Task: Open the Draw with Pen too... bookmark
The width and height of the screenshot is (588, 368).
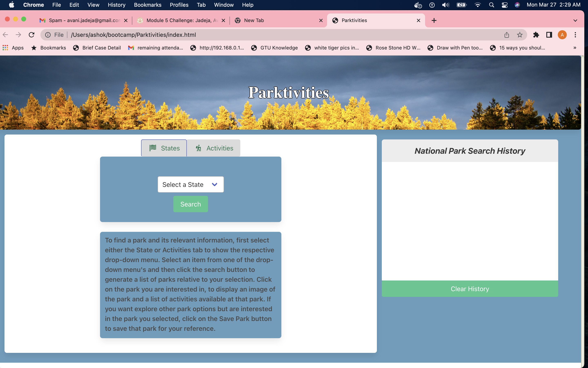Action: point(455,48)
